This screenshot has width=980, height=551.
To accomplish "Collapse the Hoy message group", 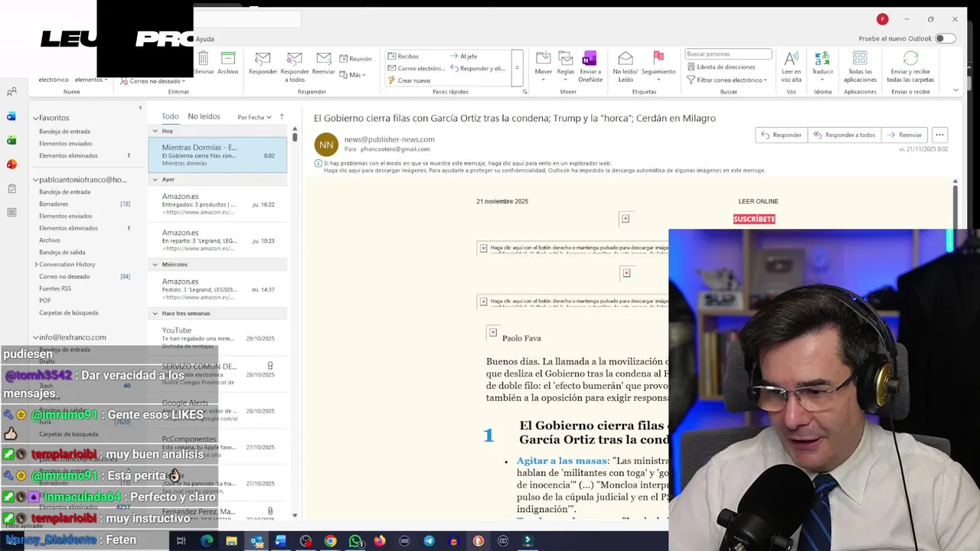I will 155,131.
